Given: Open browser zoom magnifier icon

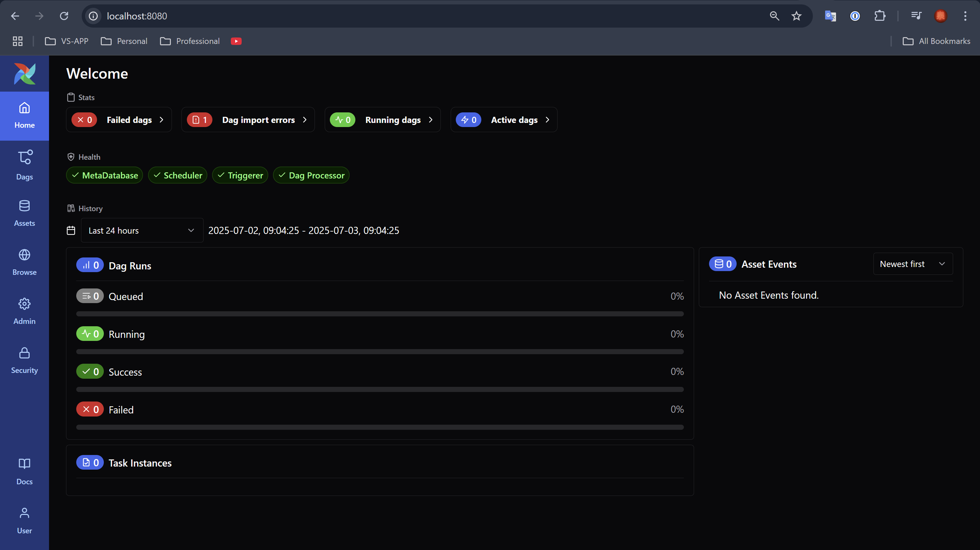Looking at the screenshot, I should [774, 16].
